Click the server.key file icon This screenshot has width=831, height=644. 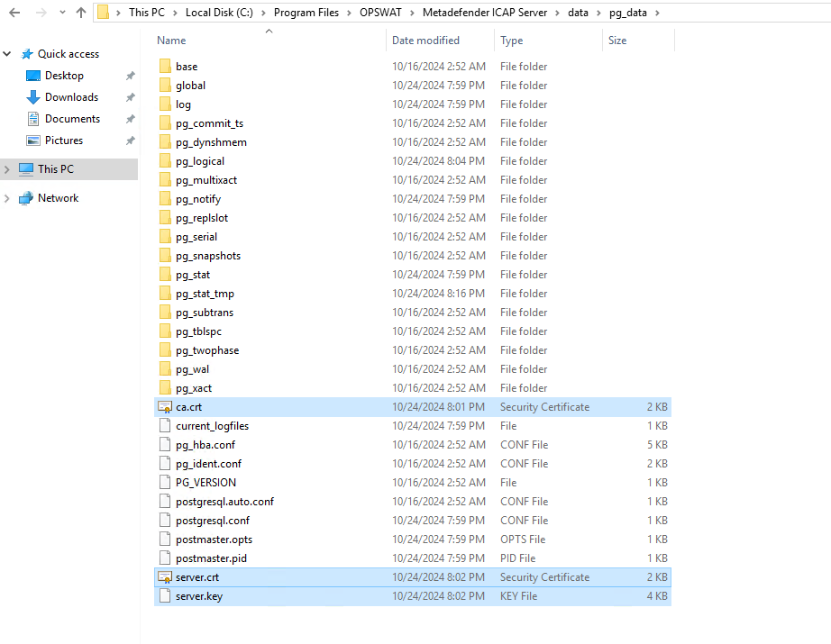(x=165, y=595)
